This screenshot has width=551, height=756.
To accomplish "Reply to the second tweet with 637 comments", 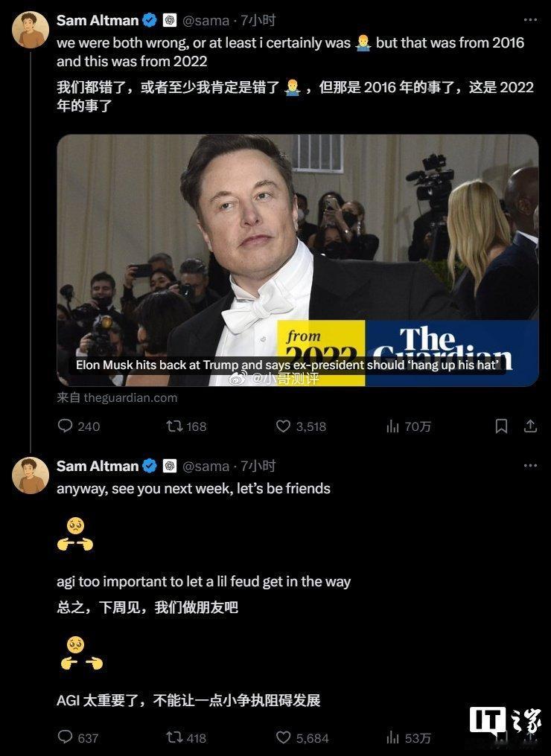I will click(77, 737).
